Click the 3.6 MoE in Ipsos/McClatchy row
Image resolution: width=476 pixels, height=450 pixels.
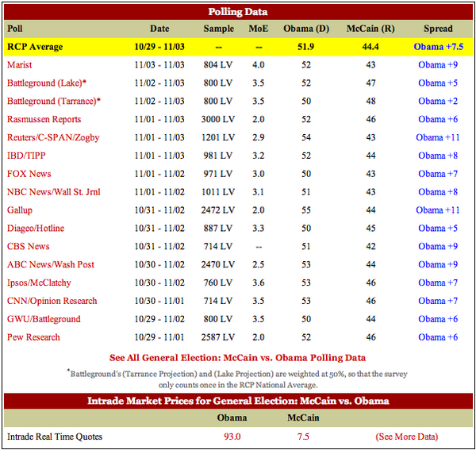259,283
